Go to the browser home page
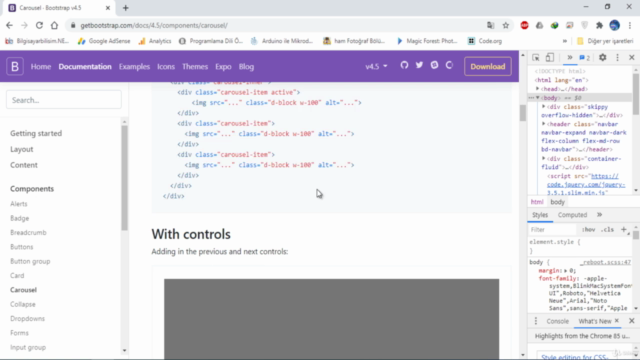 54,25
